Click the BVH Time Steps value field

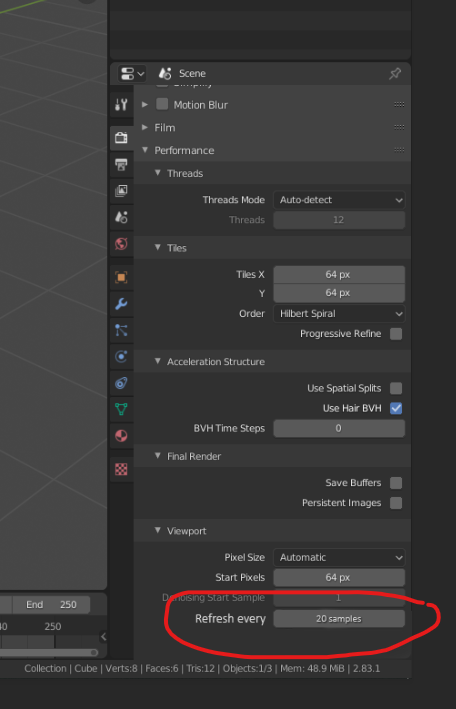point(339,428)
